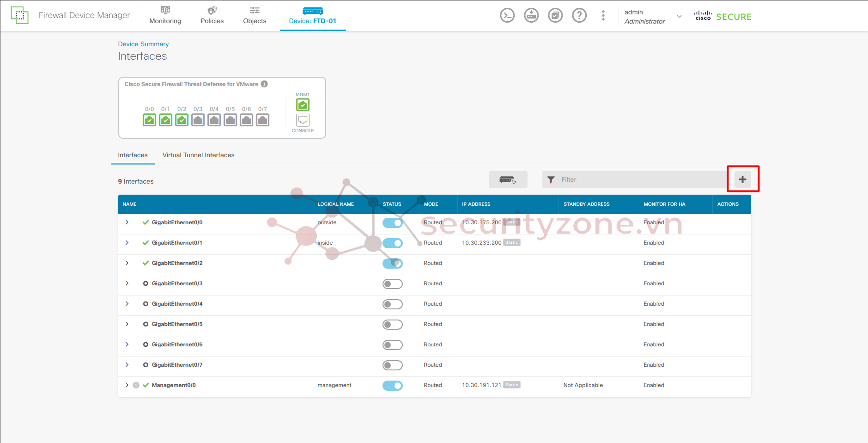Open the Policies menu
Viewport: 868px width, 443px height.
[212, 16]
